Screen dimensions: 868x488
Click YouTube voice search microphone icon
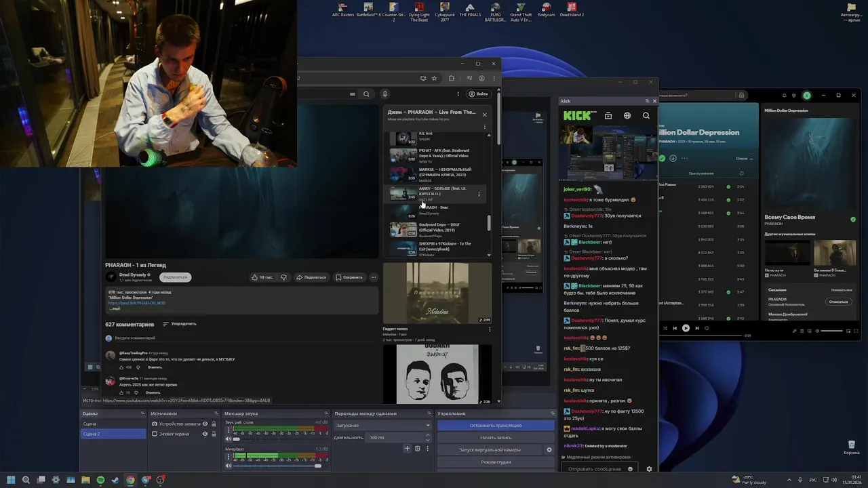click(384, 94)
